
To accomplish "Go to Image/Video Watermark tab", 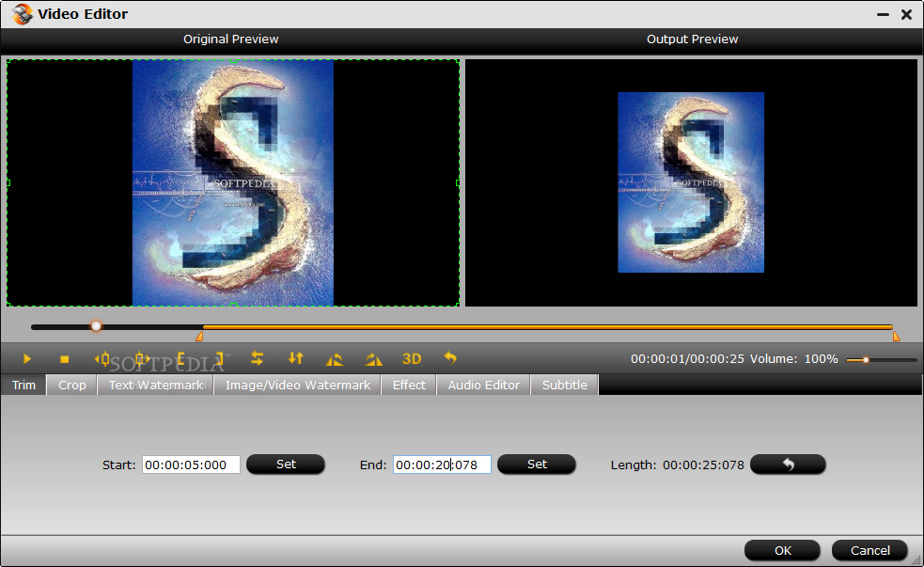I will tap(298, 385).
